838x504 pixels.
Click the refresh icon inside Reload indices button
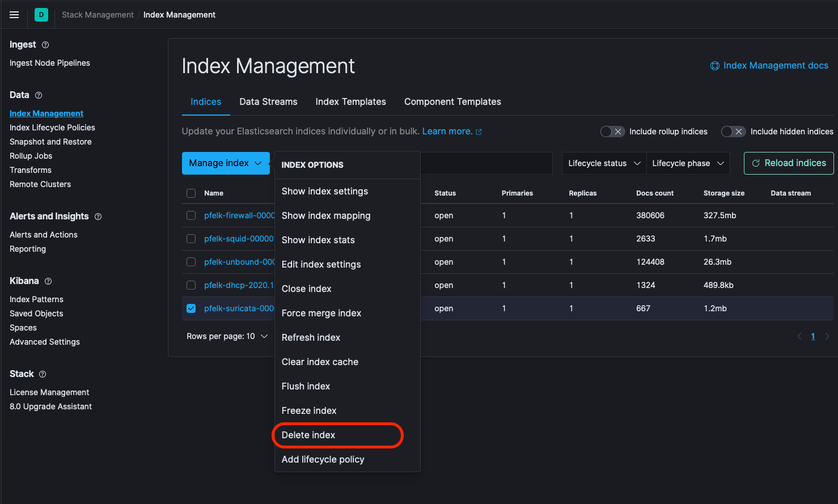(x=756, y=163)
